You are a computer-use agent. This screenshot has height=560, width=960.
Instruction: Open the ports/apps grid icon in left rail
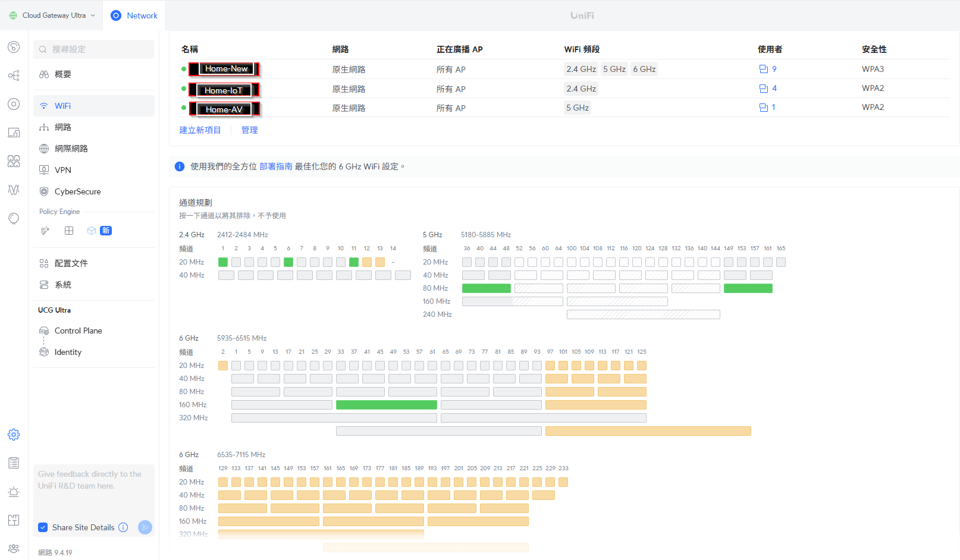[14, 161]
